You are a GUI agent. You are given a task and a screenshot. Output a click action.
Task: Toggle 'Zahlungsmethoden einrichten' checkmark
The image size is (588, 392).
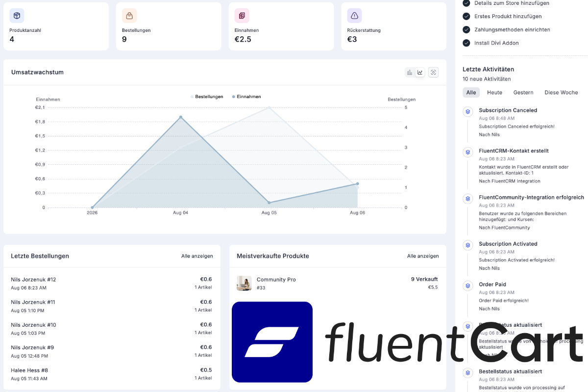click(466, 29)
